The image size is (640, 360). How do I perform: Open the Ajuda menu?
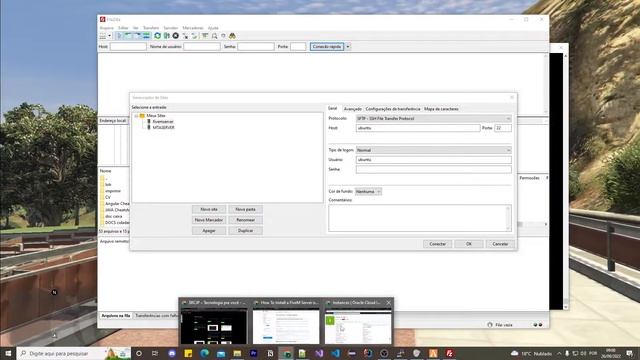coord(213,28)
